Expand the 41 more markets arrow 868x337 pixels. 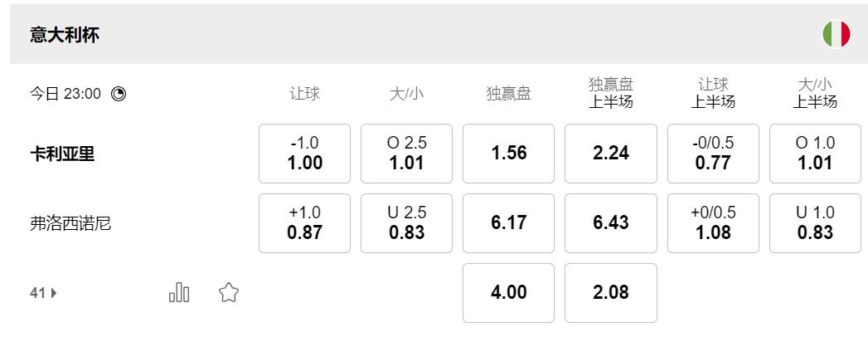click(45, 292)
